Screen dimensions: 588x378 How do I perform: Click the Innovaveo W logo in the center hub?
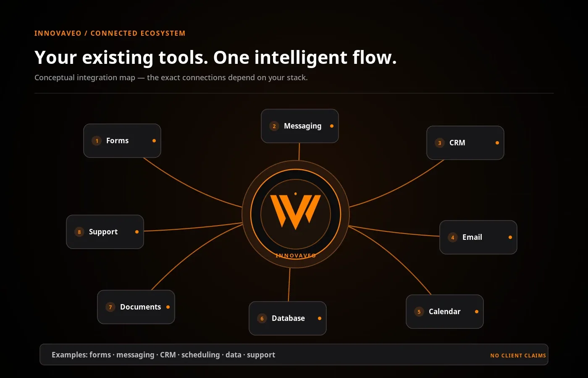click(296, 212)
